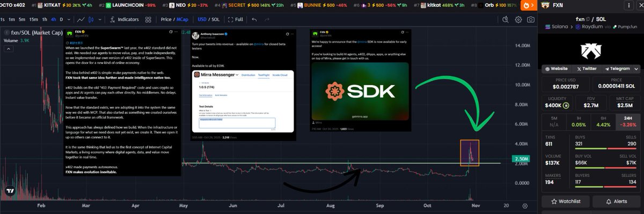Select SOL denomination
The image size is (644, 214).
(x=215, y=19)
